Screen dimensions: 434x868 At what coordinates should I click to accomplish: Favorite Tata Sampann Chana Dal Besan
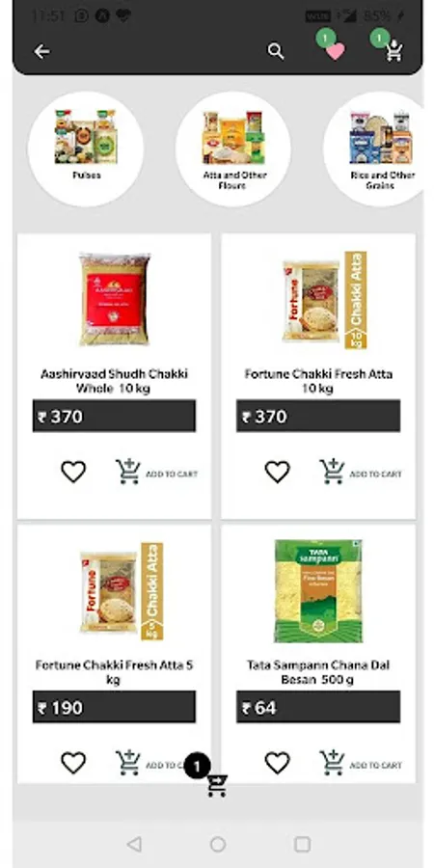tap(278, 763)
